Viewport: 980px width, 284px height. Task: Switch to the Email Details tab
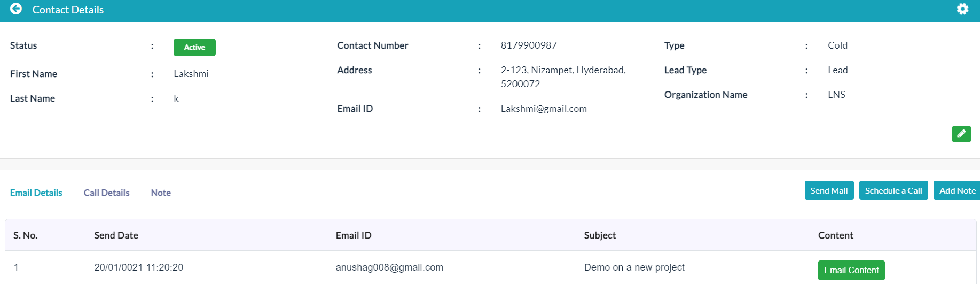pyautogui.click(x=36, y=193)
